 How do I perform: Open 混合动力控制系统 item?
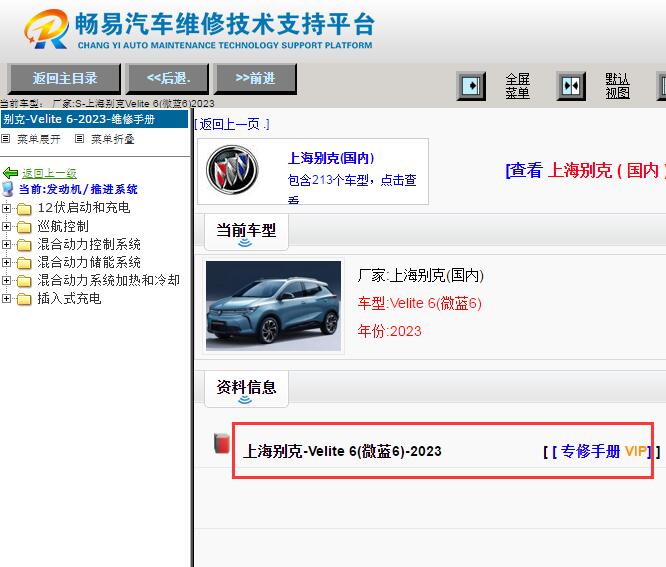[x=89, y=244]
